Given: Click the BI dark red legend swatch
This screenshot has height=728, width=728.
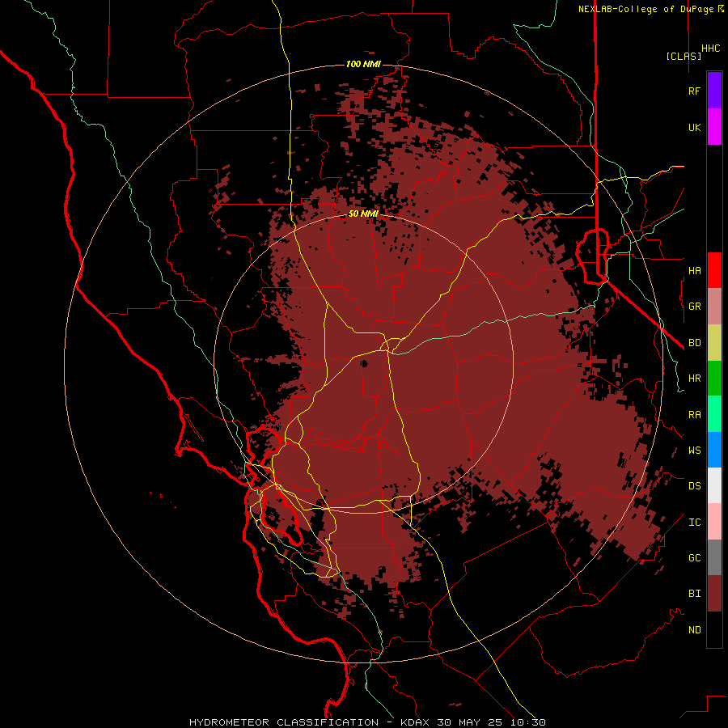Looking at the screenshot, I should [x=714, y=594].
